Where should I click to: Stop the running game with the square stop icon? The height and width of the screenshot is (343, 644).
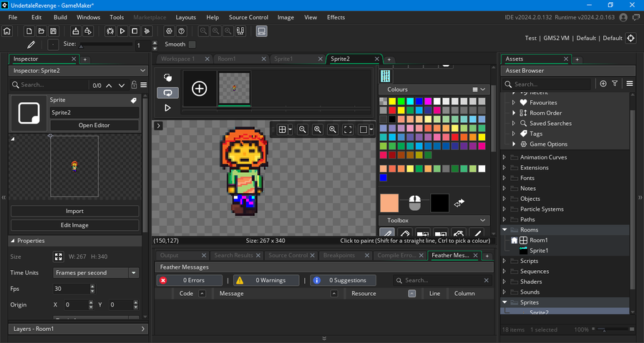point(135,31)
